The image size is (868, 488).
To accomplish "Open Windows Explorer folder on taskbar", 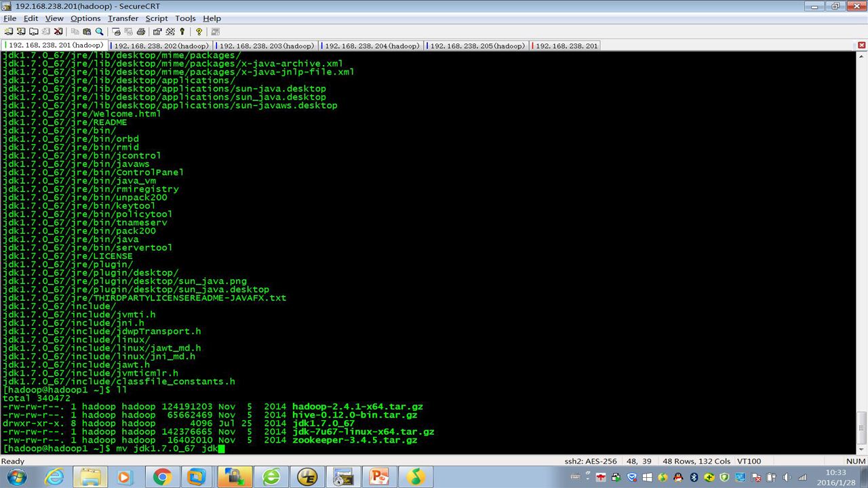I will (91, 477).
